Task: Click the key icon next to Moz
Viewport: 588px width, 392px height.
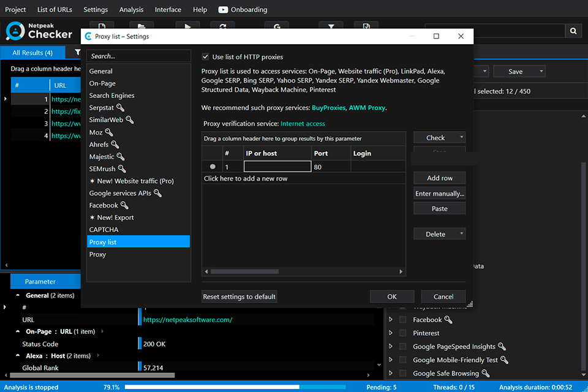Action: (x=109, y=132)
